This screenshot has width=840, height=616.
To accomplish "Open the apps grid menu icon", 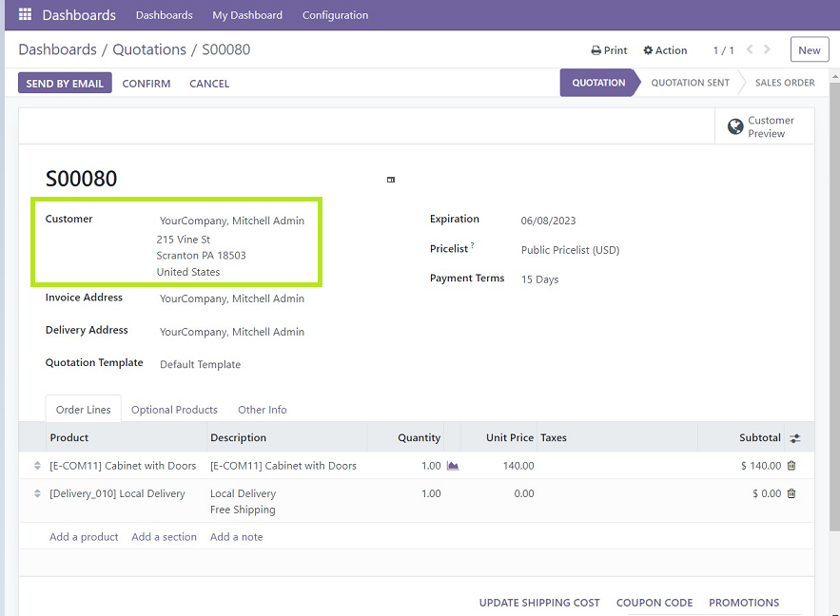I will [x=25, y=14].
